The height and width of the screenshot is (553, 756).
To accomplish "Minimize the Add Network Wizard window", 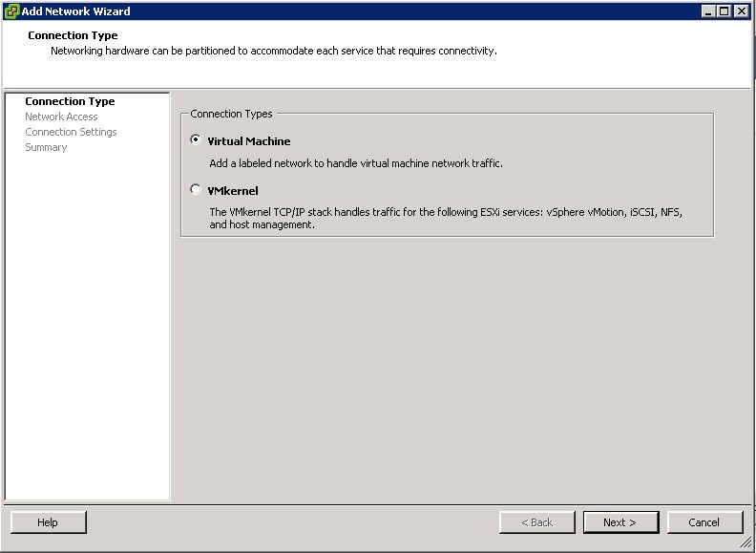I will coord(709,11).
